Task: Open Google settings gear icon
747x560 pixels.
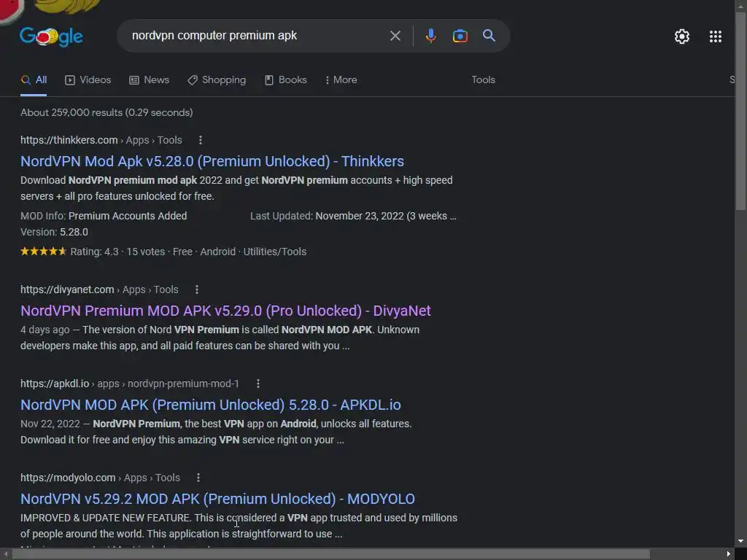Action: pos(682,36)
